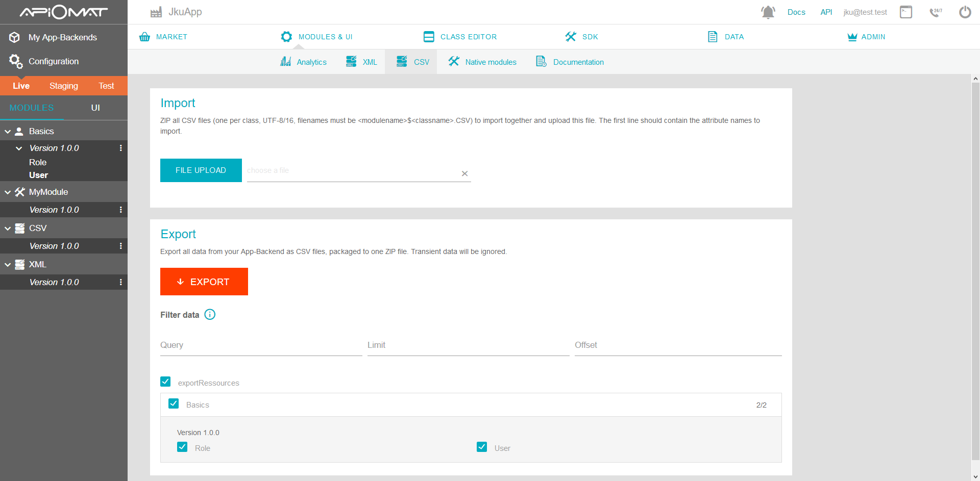The image size is (980, 481).
Task: Toggle the Basics module checkbox
Action: (x=174, y=404)
